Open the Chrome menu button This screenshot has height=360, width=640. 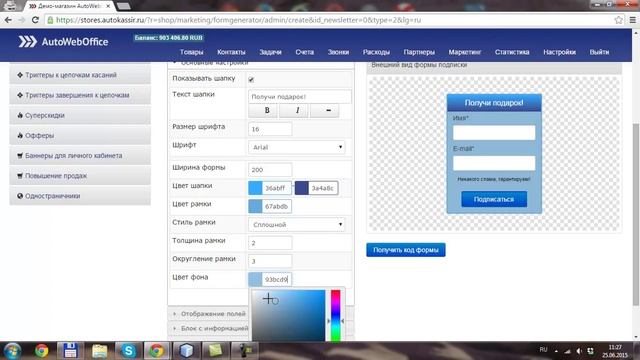click(632, 20)
